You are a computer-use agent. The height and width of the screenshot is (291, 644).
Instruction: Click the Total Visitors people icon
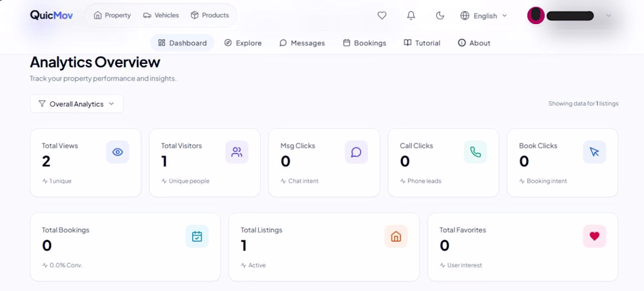point(237,152)
